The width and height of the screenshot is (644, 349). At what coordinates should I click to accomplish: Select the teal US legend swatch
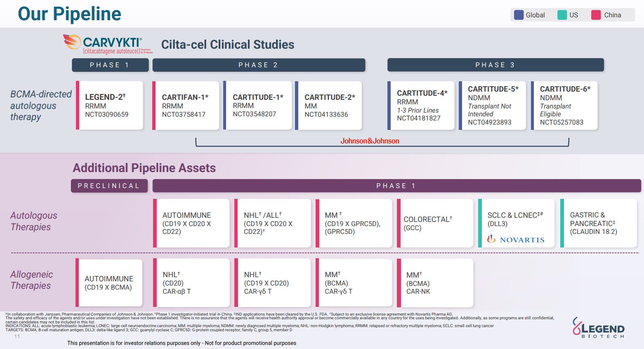tap(562, 15)
